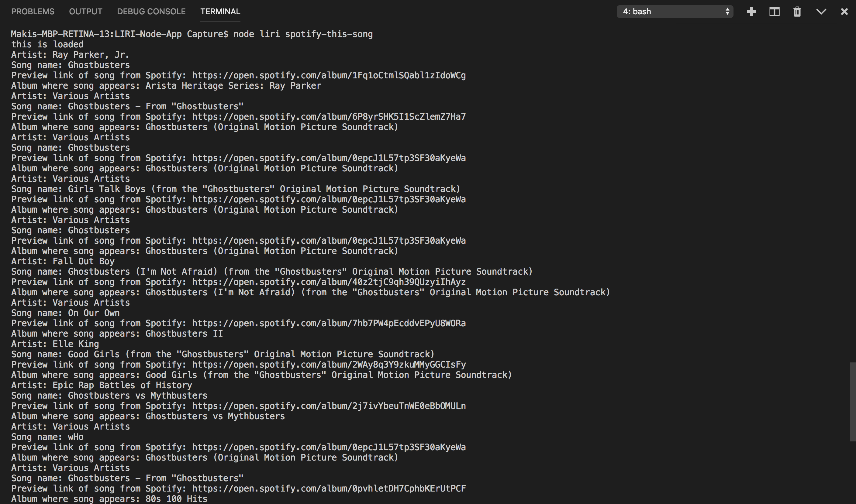Open Spotify link ending 1Fq1oCtmlSQabl1zIdoWCg
856x504 pixels.
[329, 75]
